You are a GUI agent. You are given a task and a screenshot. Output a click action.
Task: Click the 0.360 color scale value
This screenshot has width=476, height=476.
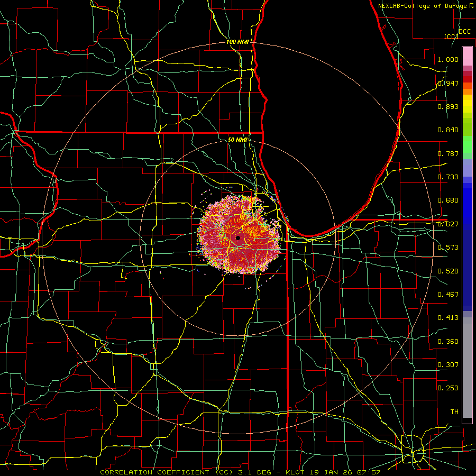tap(448, 342)
